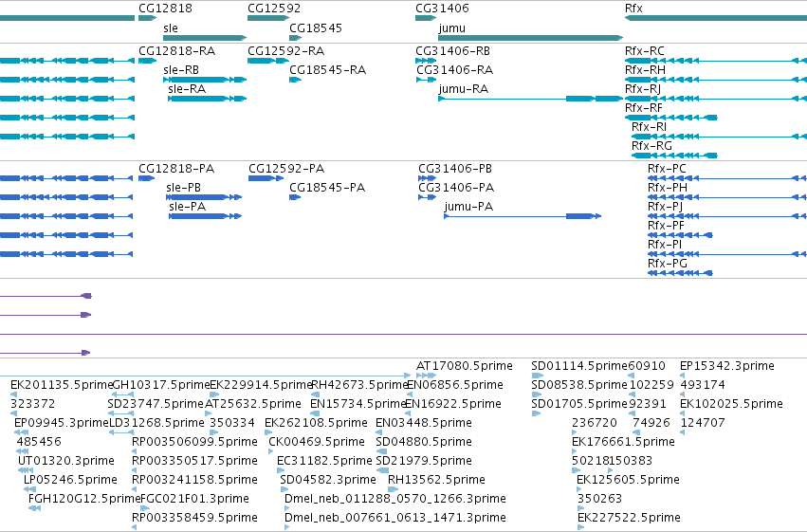Select EST UT01320.3prime
The height and width of the screenshot is (532, 807).
coord(65,461)
